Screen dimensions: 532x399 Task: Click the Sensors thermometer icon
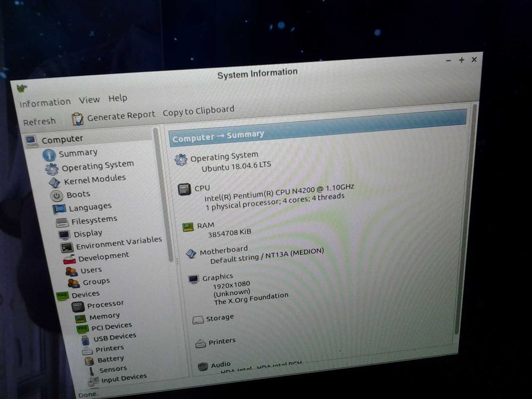92,371
